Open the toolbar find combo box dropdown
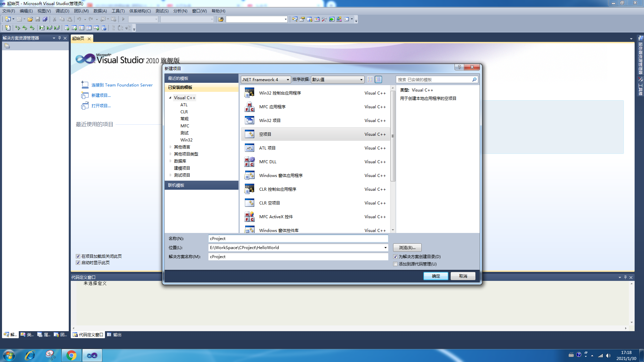Viewport: 644px width, 362px height. tap(286, 19)
